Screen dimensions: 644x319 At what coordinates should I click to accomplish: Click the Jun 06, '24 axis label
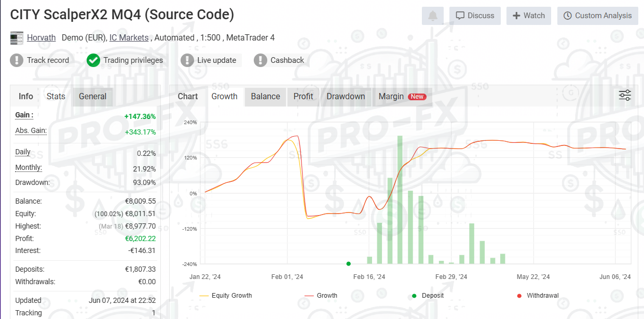click(615, 277)
